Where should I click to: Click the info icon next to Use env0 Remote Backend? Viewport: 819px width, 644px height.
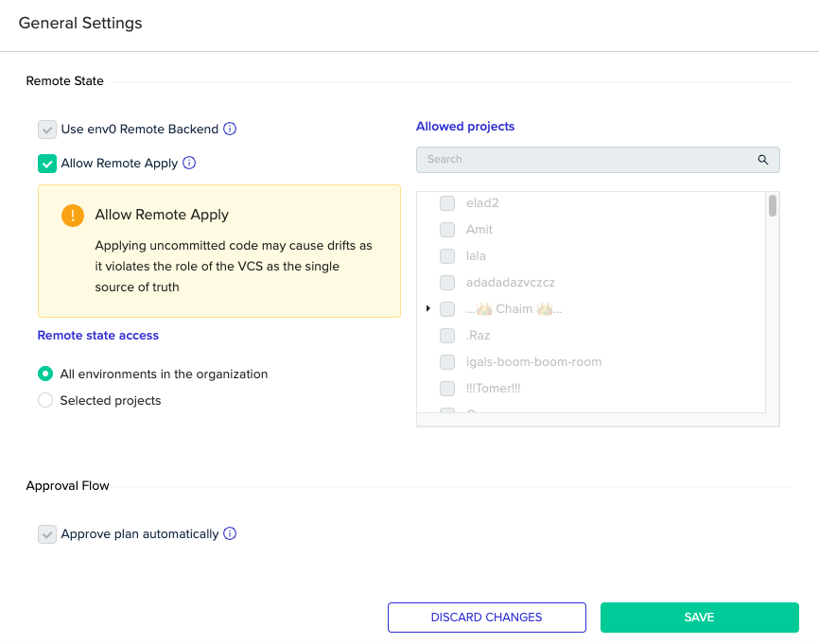click(x=230, y=129)
